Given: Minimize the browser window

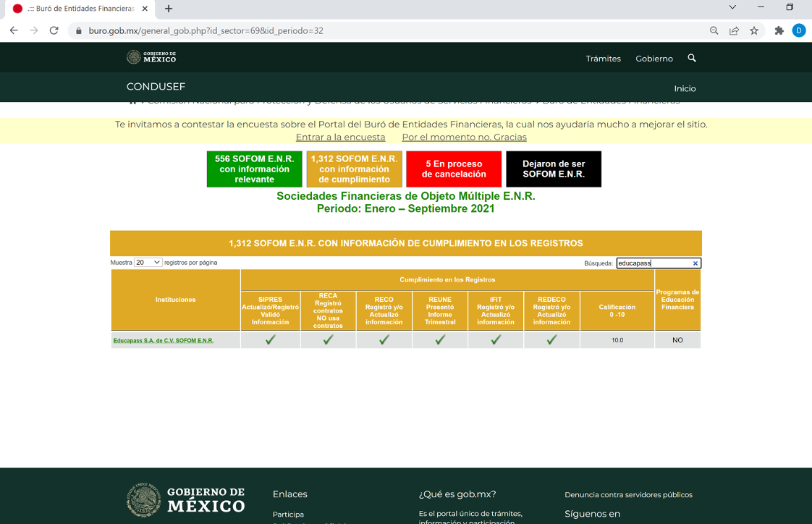Looking at the screenshot, I should point(761,7).
